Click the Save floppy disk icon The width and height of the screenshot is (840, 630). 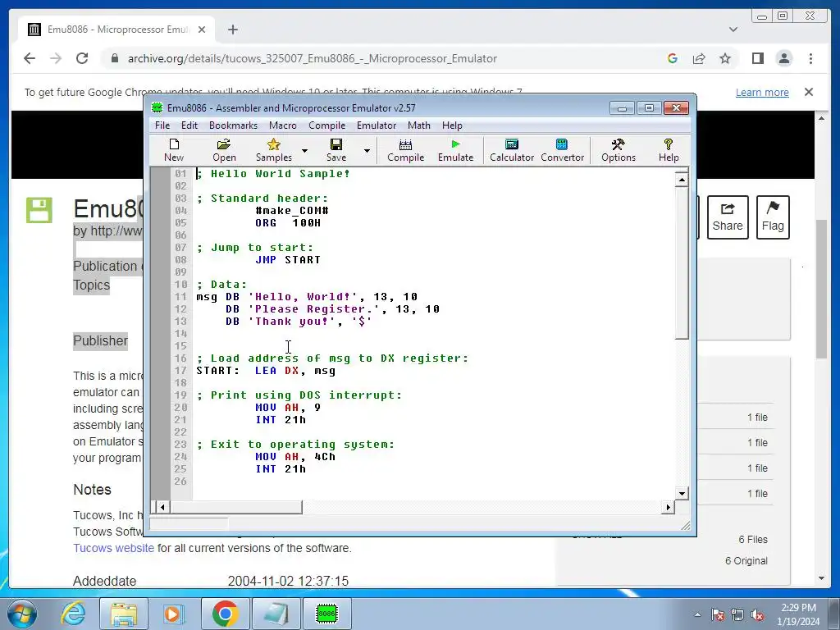(336, 150)
